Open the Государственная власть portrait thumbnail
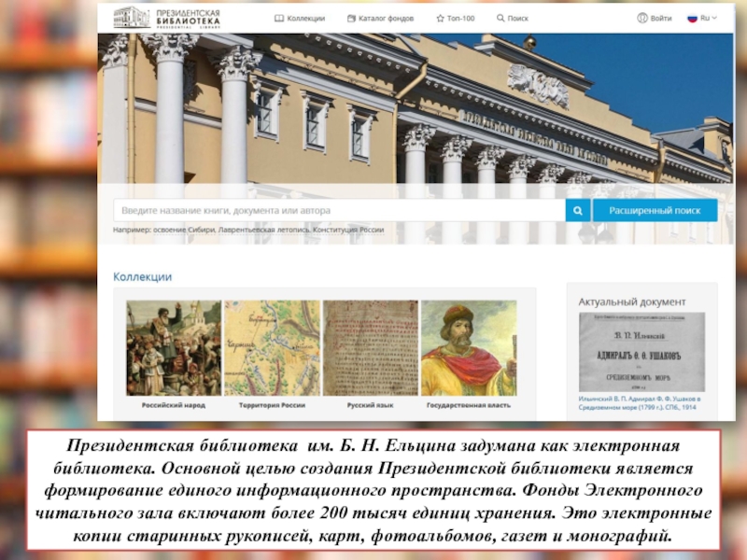The image size is (747, 560). tap(468, 347)
